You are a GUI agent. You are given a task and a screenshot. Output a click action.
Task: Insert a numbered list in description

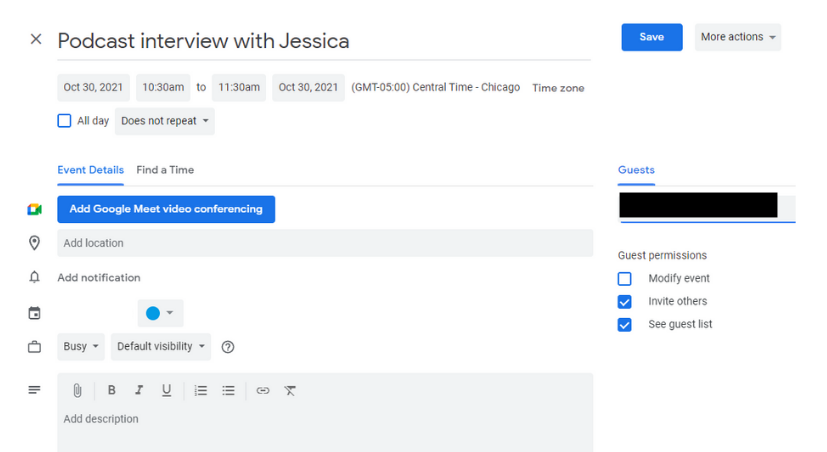201,391
